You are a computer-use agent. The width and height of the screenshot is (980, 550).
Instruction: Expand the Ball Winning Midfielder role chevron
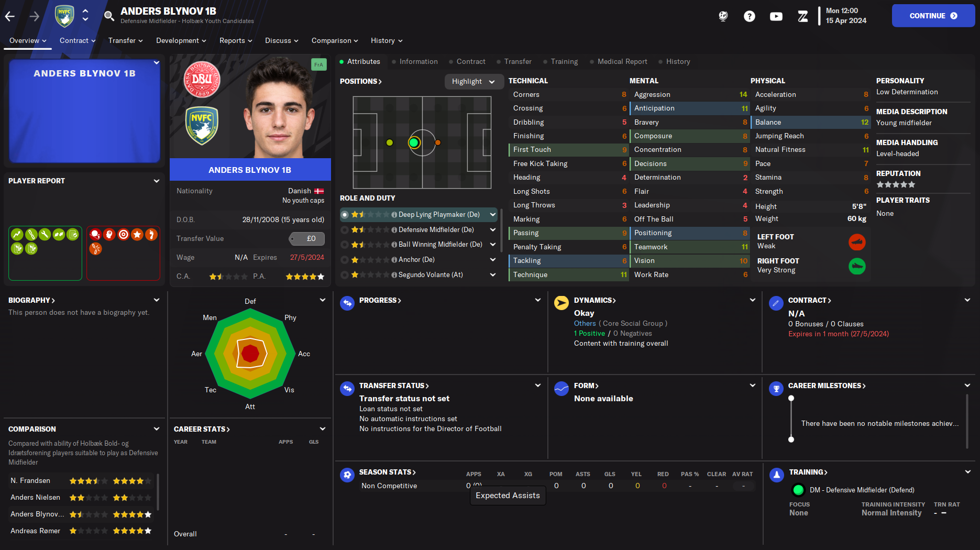(493, 245)
